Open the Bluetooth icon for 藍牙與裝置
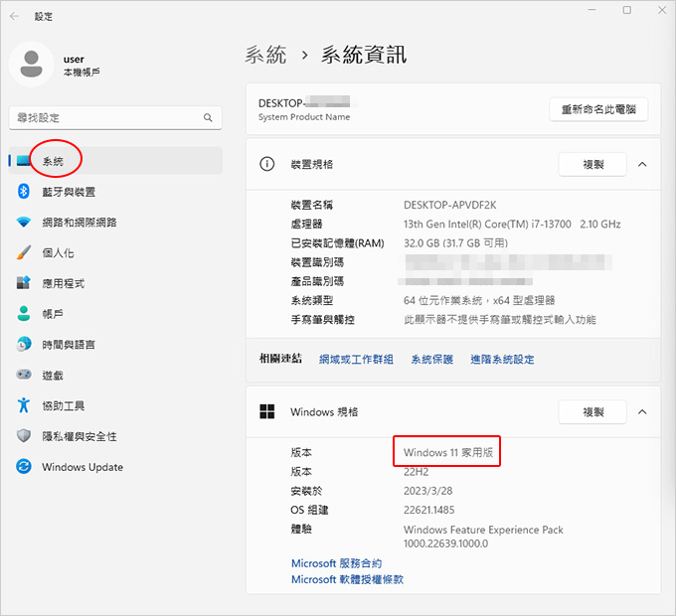 (x=23, y=191)
